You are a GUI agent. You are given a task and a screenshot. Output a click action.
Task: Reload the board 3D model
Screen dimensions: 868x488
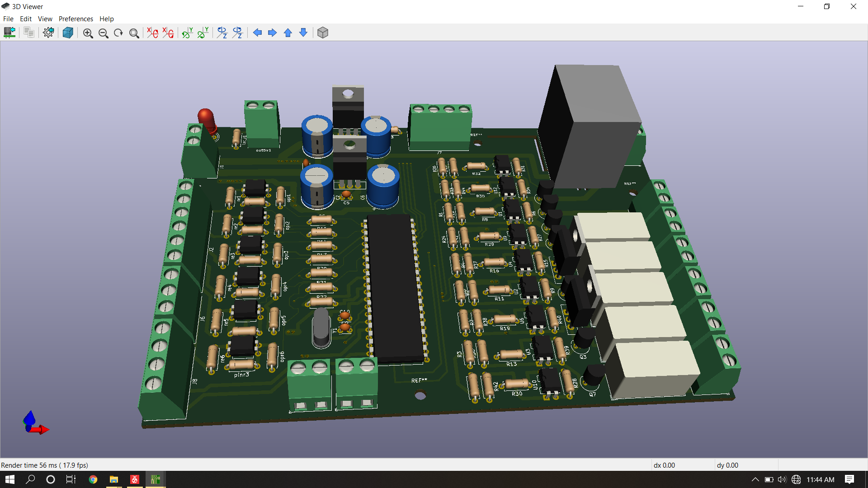[9, 33]
